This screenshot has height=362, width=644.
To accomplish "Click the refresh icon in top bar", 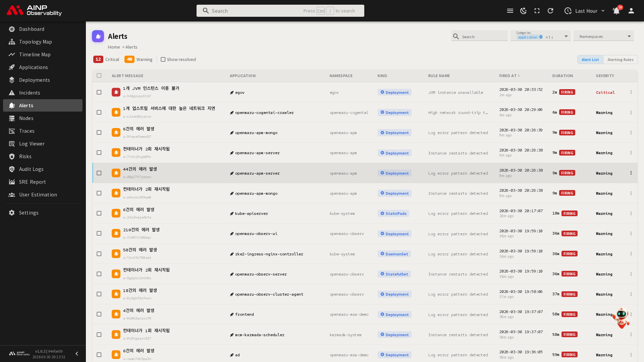I will pos(550,11).
